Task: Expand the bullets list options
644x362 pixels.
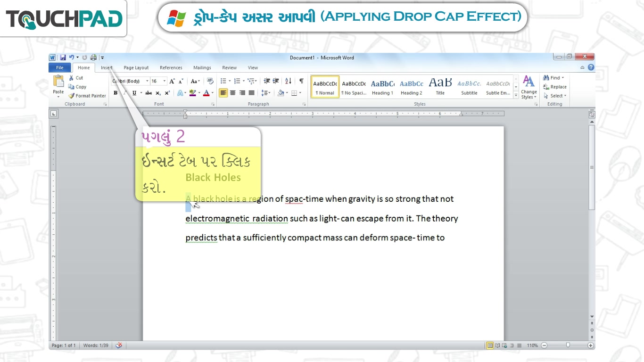Action: coord(230,81)
